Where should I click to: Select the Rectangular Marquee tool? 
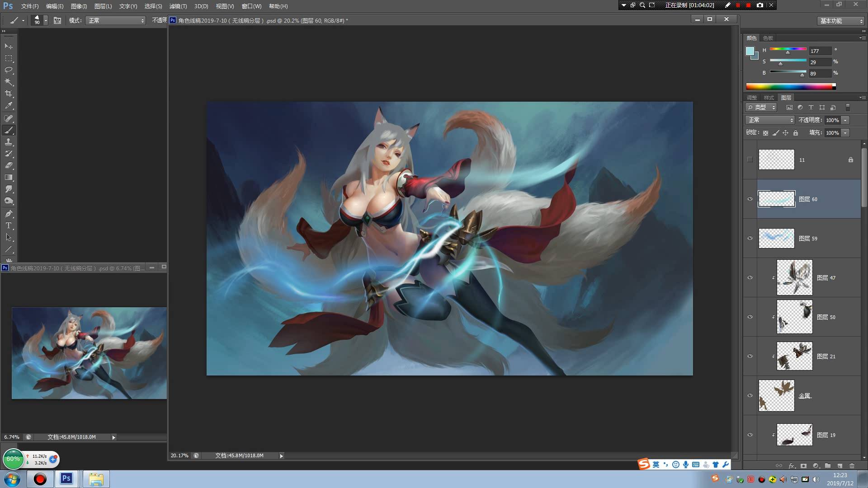coord(9,58)
